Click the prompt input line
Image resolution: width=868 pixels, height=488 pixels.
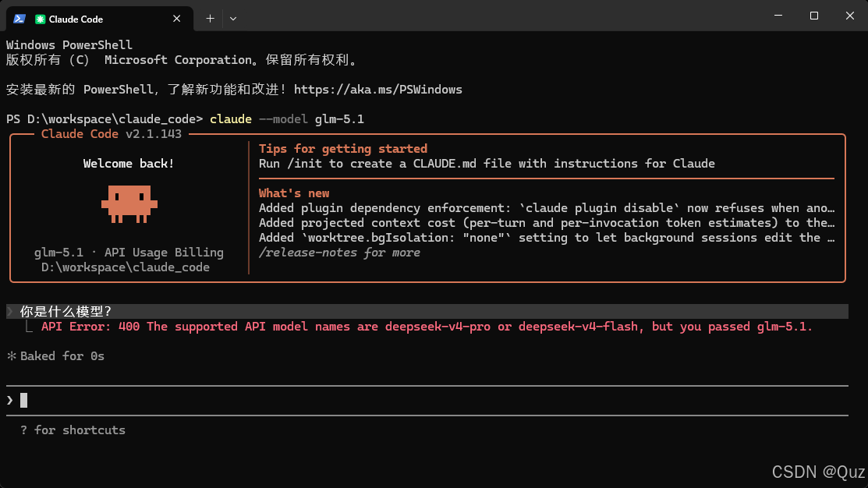click(x=427, y=400)
